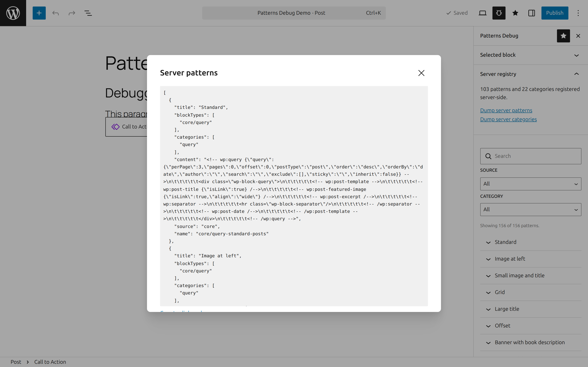The height and width of the screenshot is (367, 588).
Task: Click Dump server categories link
Action: coord(508,119)
